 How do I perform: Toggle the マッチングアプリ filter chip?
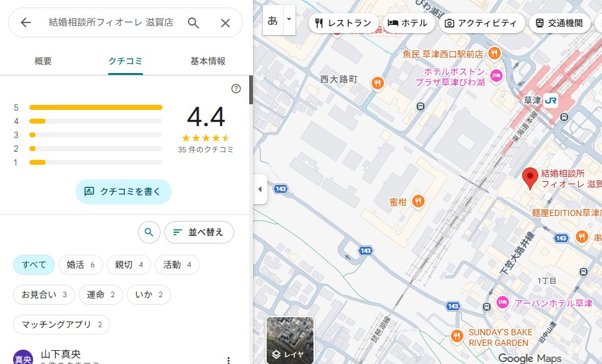pyautogui.click(x=62, y=325)
